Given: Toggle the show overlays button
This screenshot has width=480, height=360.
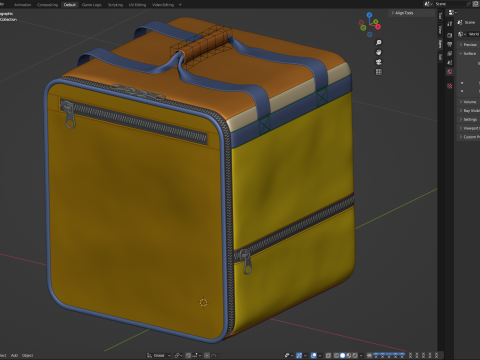Looking at the screenshot, I should click(314, 355).
